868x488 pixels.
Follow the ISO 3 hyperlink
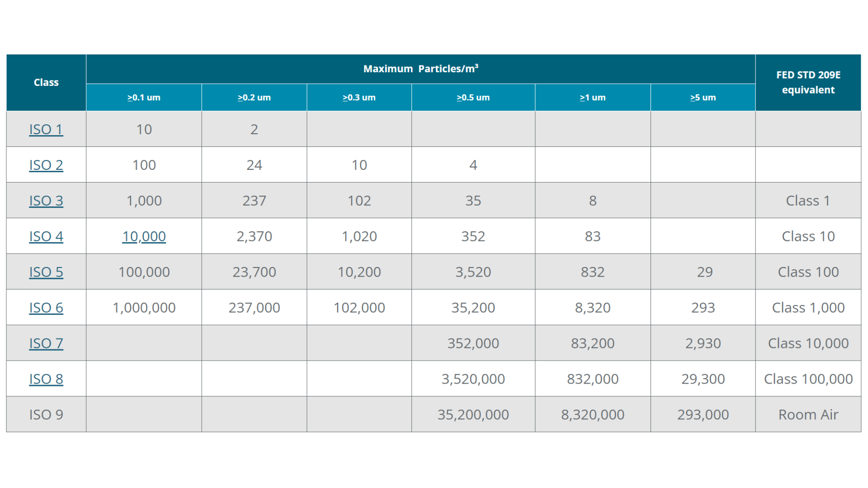46,201
